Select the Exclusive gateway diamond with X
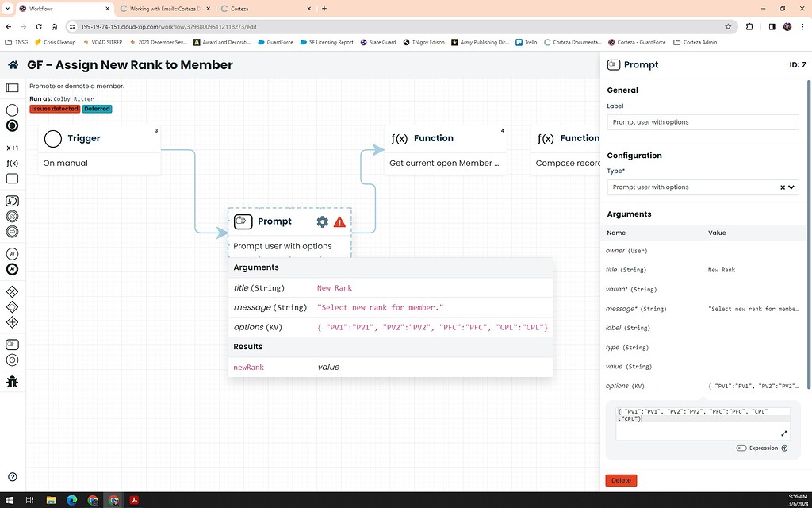This screenshot has width=812, height=508. [x=12, y=292]
